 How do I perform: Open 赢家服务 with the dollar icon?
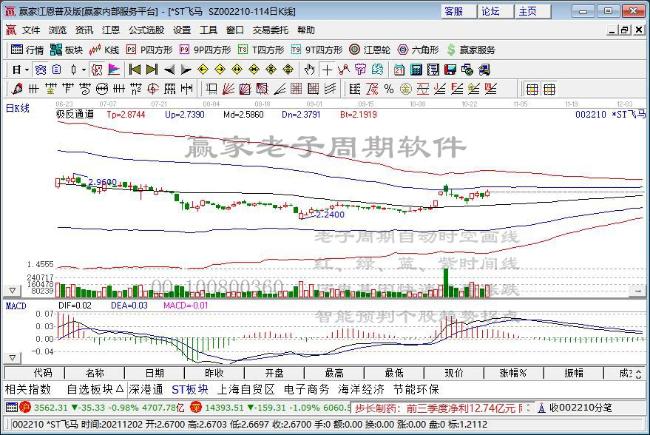471,50
